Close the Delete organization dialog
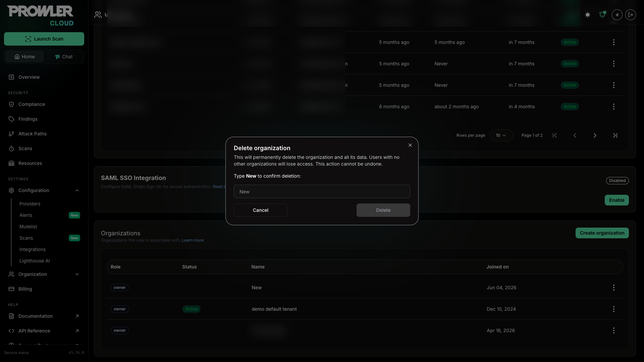 (410, 145)
